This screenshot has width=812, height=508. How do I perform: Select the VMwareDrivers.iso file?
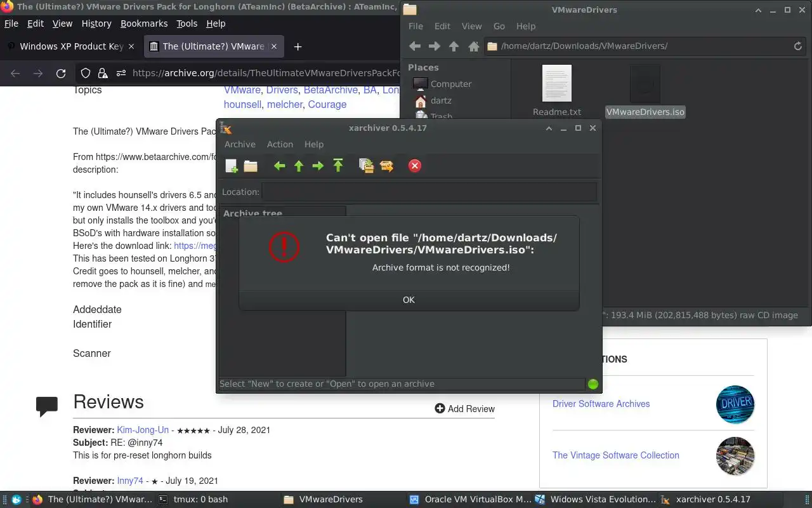[645, 91]
